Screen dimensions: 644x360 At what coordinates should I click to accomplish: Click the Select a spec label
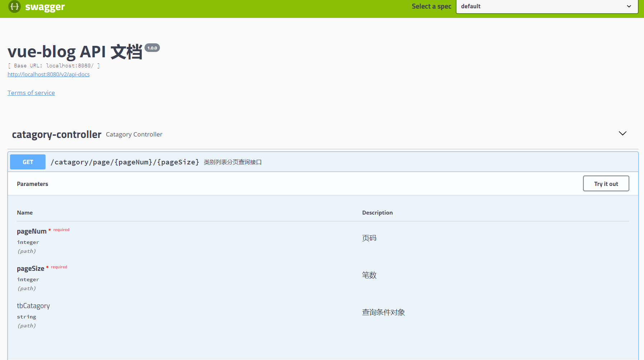tap(431, 6)
